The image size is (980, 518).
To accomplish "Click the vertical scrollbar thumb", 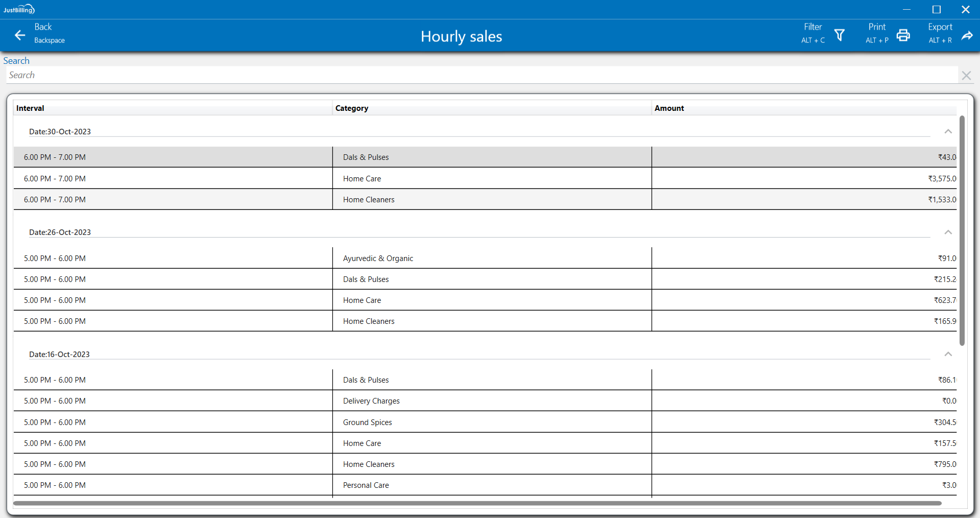I will [962, 230].
